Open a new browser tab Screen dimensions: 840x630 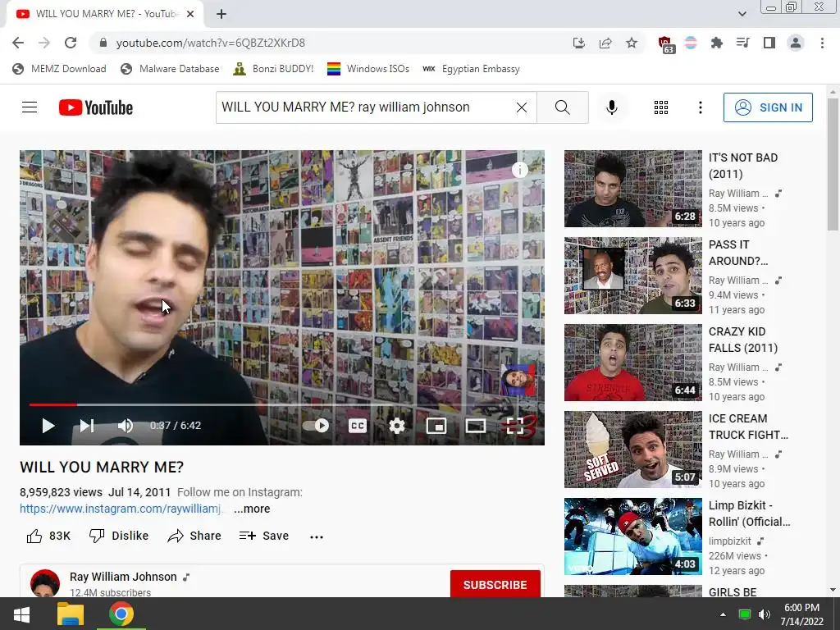coord(221,14)
